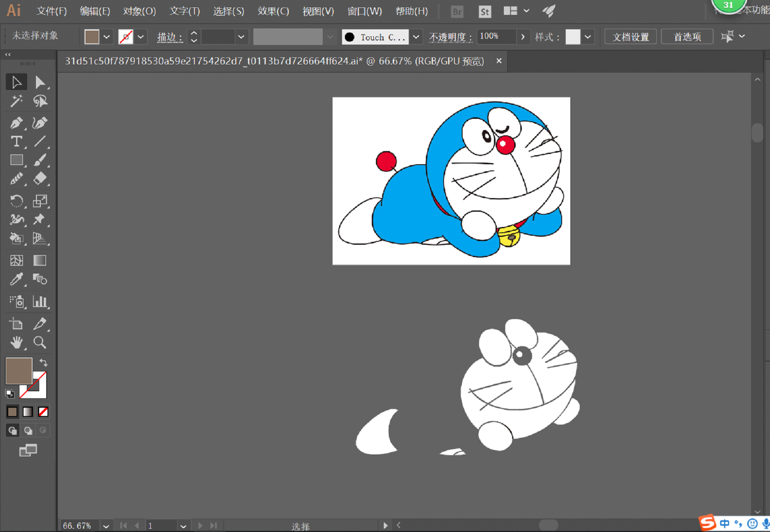Click the toolbox fill color swatch
The width and height of the screenshot is (770, 532).
tap(19, 371)
